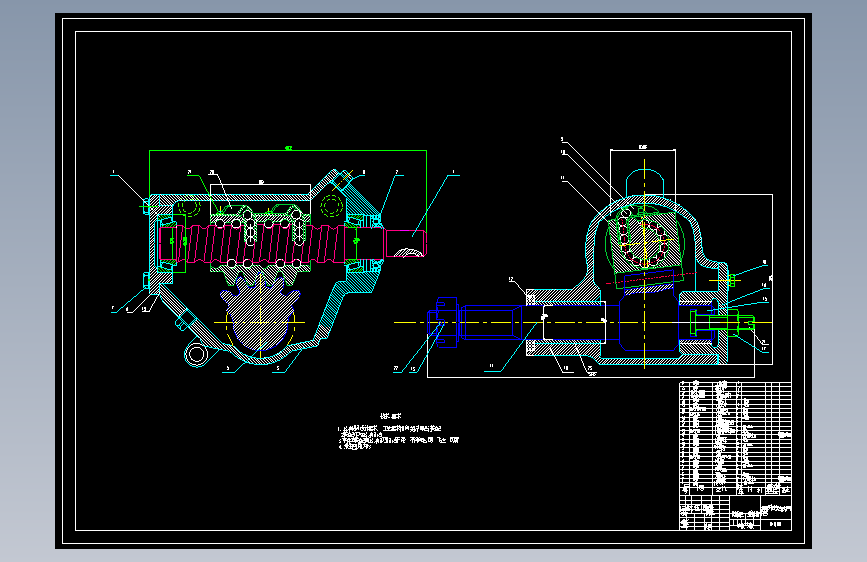Click the rounded filler plug atop right housing
The image size is (867, 562).
click(x=644, y=183)
